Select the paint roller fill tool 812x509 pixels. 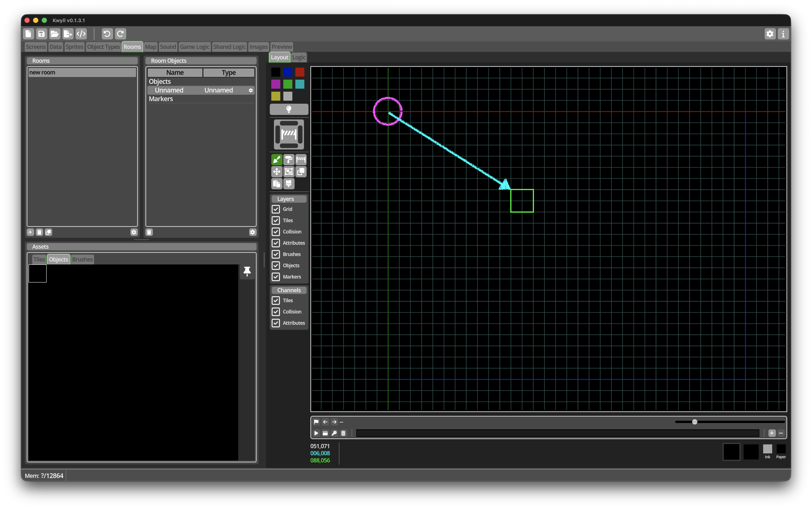coord(289,160)
